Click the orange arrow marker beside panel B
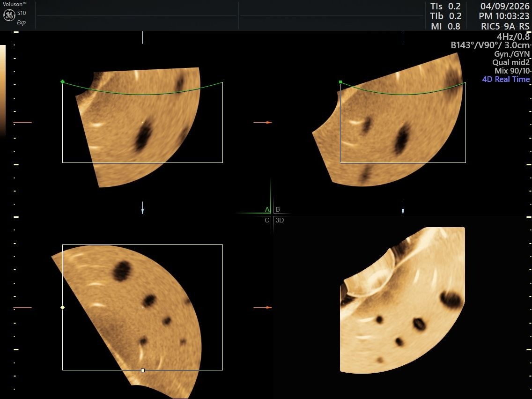 (263, 122)
